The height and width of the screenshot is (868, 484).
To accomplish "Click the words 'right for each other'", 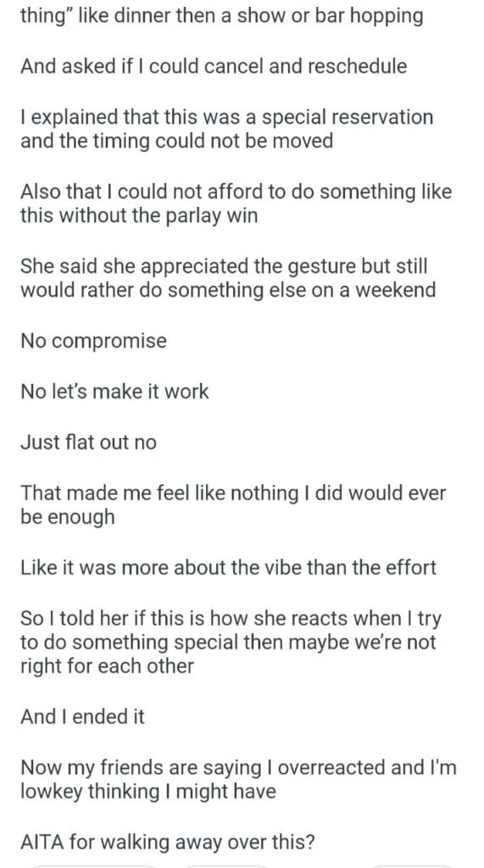I will [107, 665].
